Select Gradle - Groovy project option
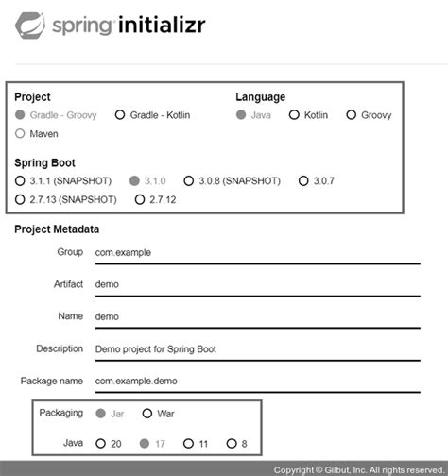 pos(20,115)
